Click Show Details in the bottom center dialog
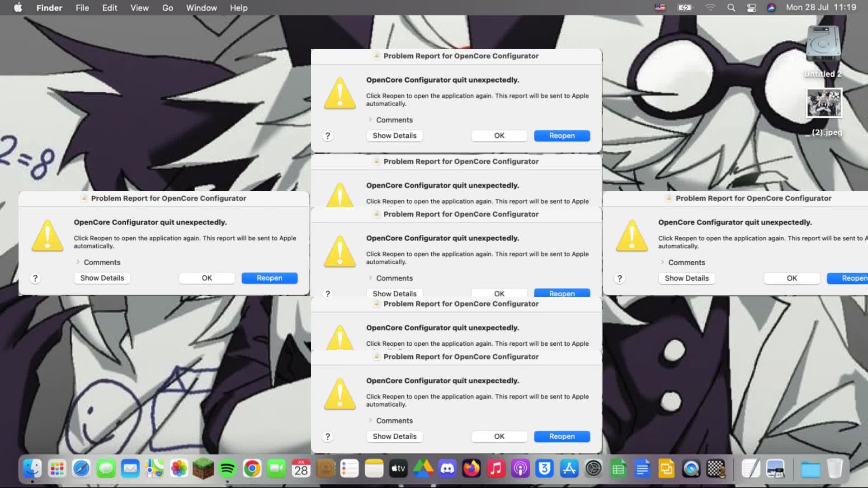Viewport: 868px width, 488px height. point(395,436)
